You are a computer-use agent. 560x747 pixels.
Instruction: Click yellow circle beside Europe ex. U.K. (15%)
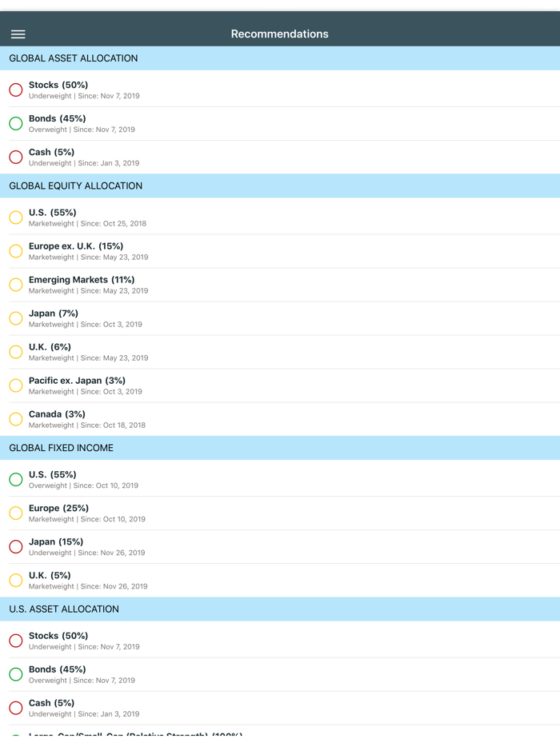click(x=16, y=251)
